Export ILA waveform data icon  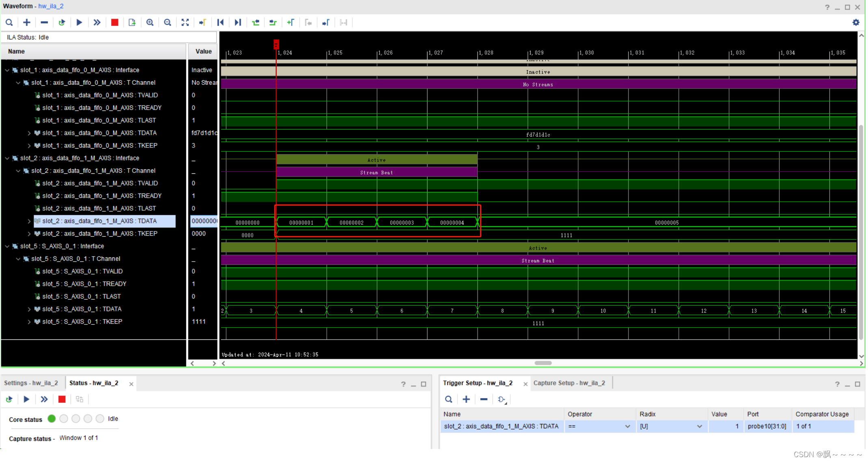click(132, 22)
